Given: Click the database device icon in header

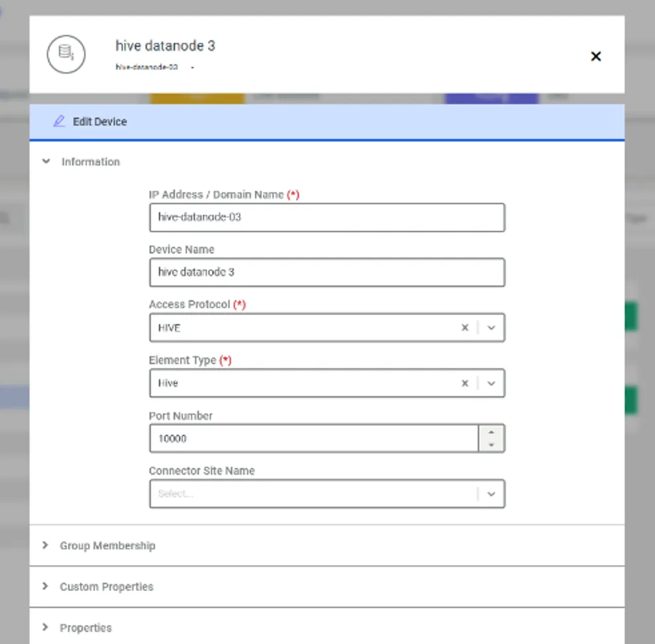Looking at the screenshot, I should 66,54.
